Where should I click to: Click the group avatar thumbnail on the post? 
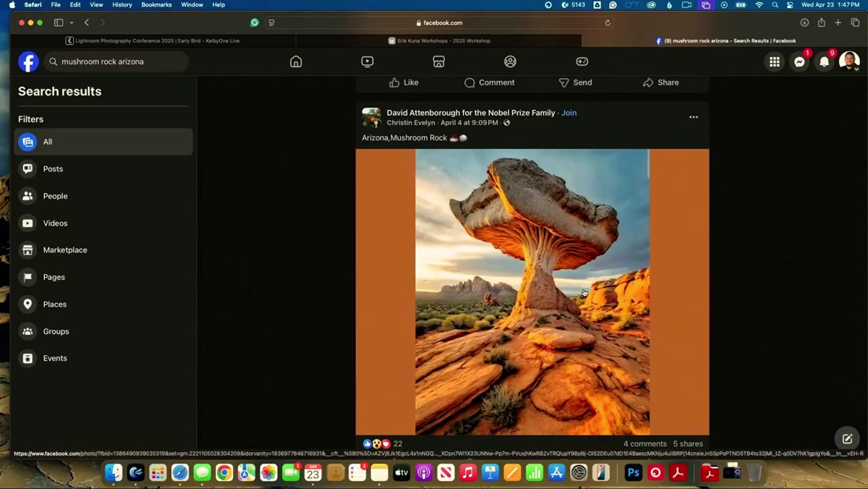[371, 117]
